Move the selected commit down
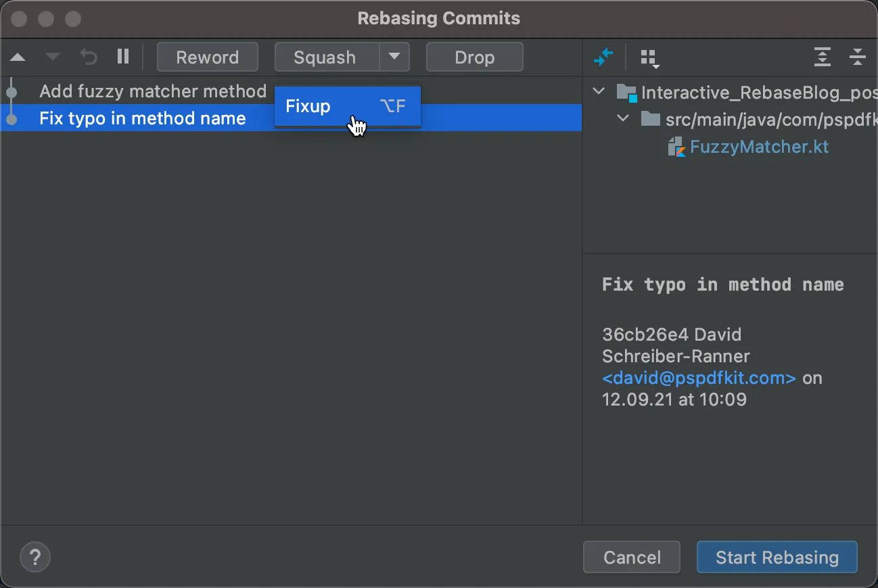Viewport: 878px width, 588px height. (x=52, y=57)
